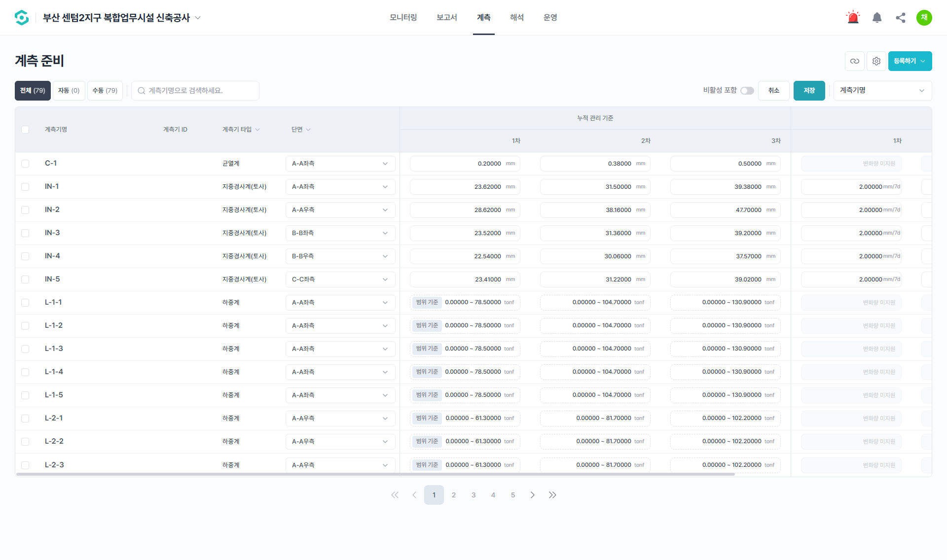This screenshot has height=560, width=947.
Task: Open section dropdown for L-1-4 row
Action: pos(340,372)
